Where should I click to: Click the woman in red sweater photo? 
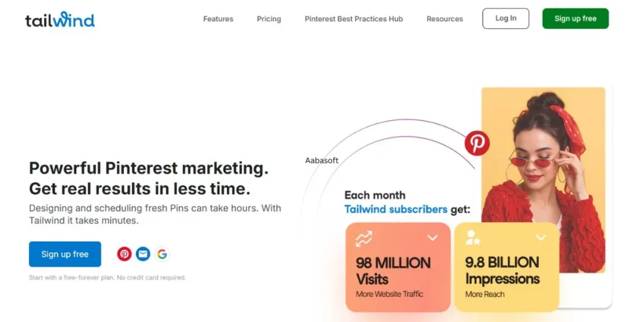point(543,180)
